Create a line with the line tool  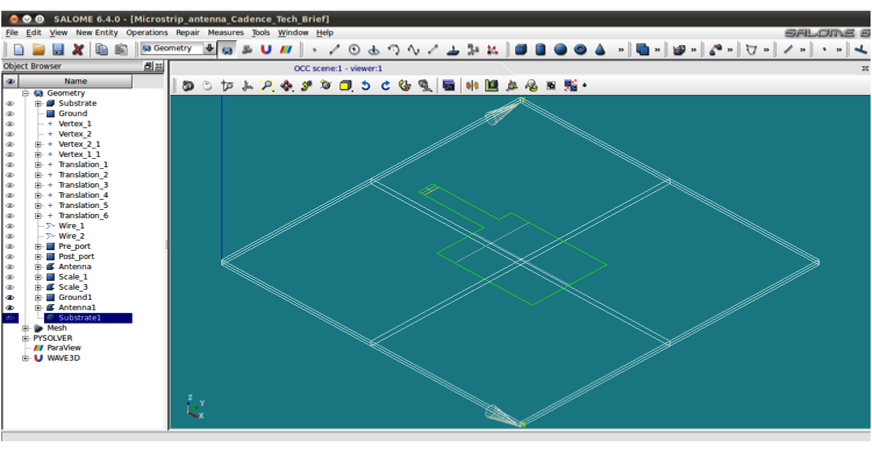click(334, 49)
